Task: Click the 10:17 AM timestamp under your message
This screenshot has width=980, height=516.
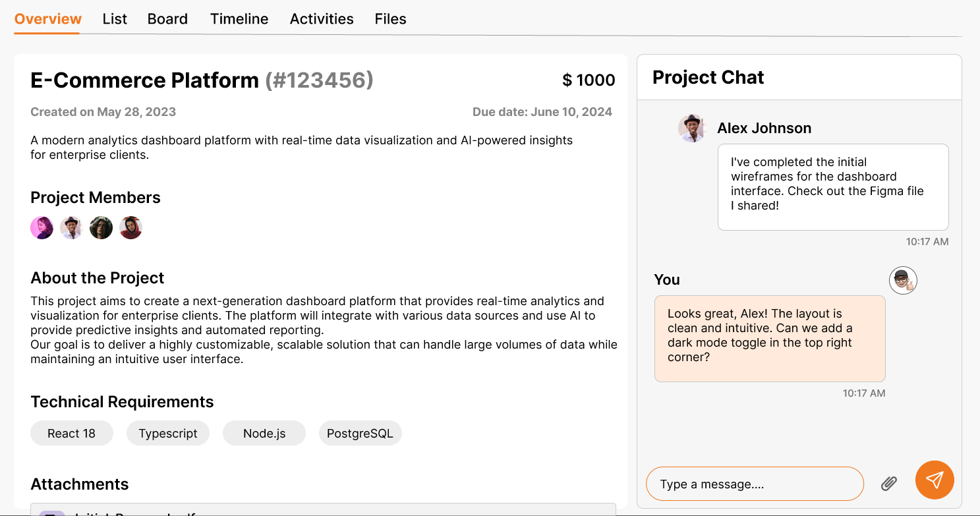Action: pos(864,393)
